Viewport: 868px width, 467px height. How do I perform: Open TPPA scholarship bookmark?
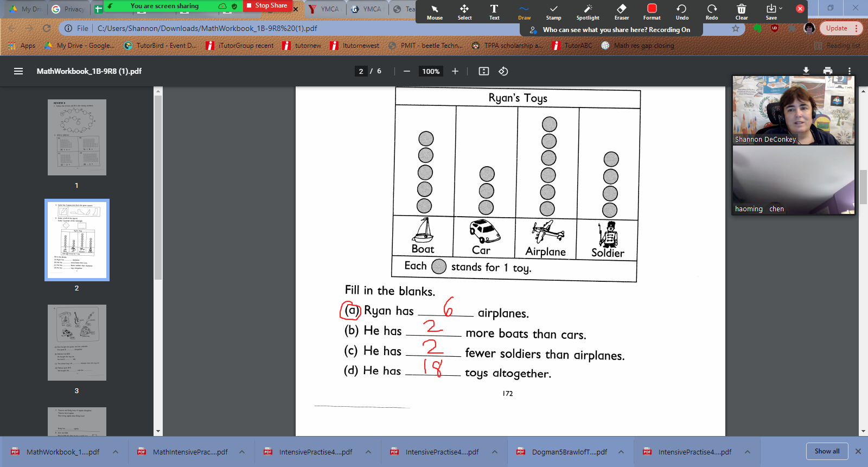[507, 46]
